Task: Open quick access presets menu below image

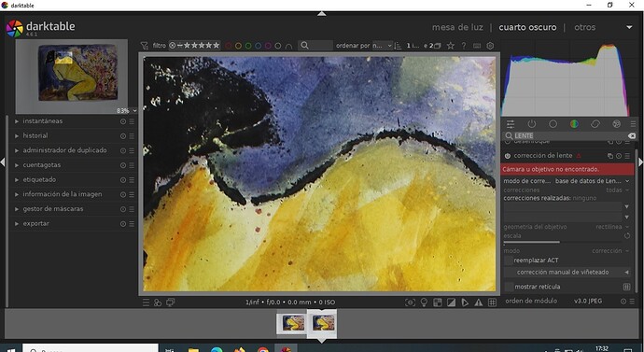Action: tap(146, 303)
